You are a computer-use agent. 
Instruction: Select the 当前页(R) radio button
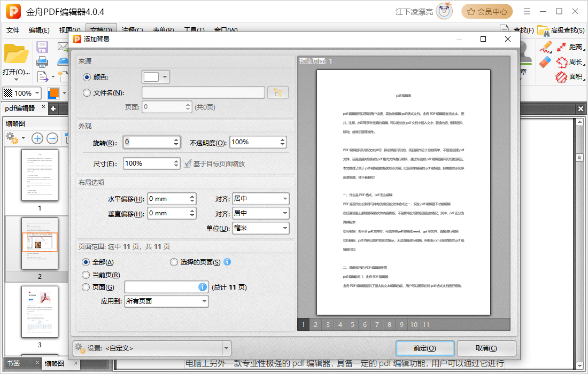(x=86, y=275)
